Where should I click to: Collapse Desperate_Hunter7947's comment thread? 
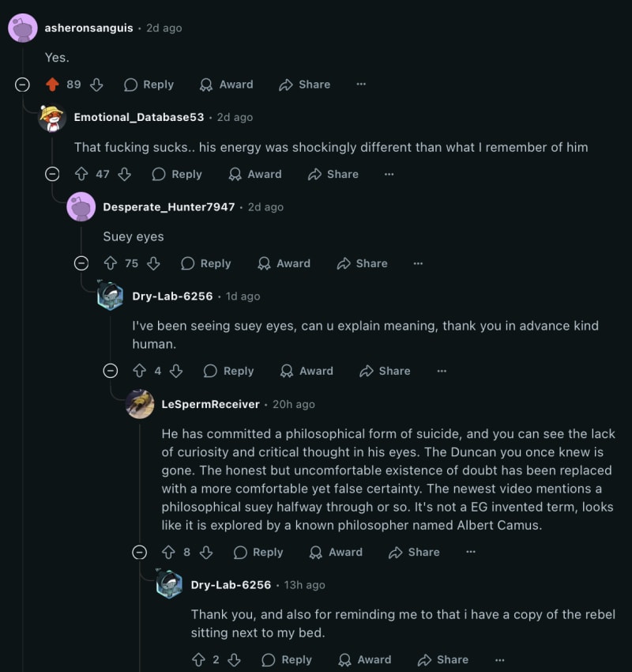[81, 263]
